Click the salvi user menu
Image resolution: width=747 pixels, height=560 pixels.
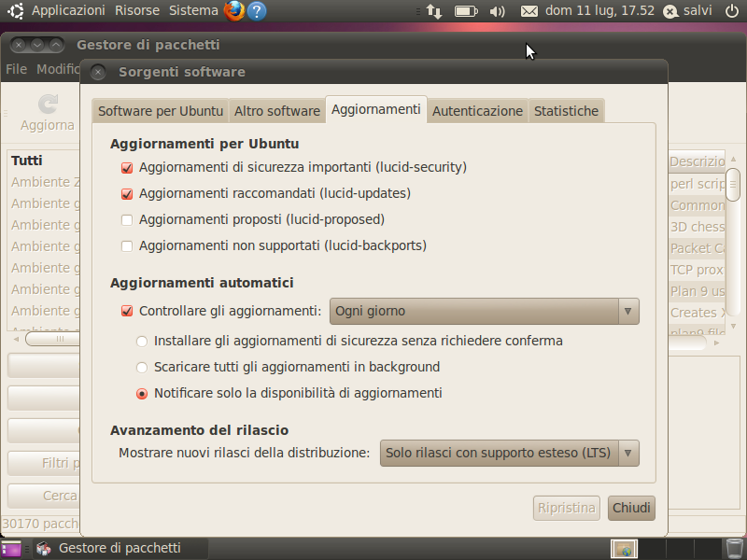687,10
